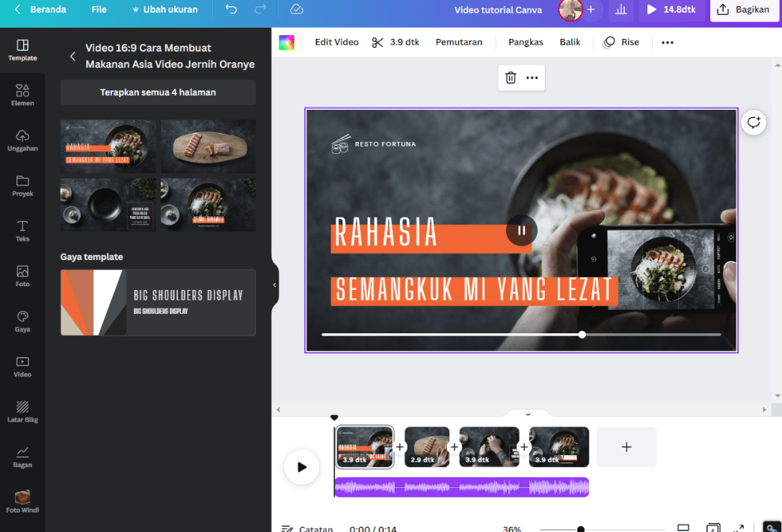Open the Pemutaran playback option

coord(459,43)
